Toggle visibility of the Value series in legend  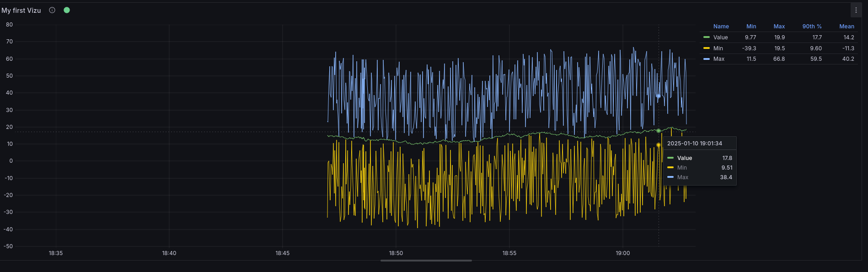pos(720,37)
